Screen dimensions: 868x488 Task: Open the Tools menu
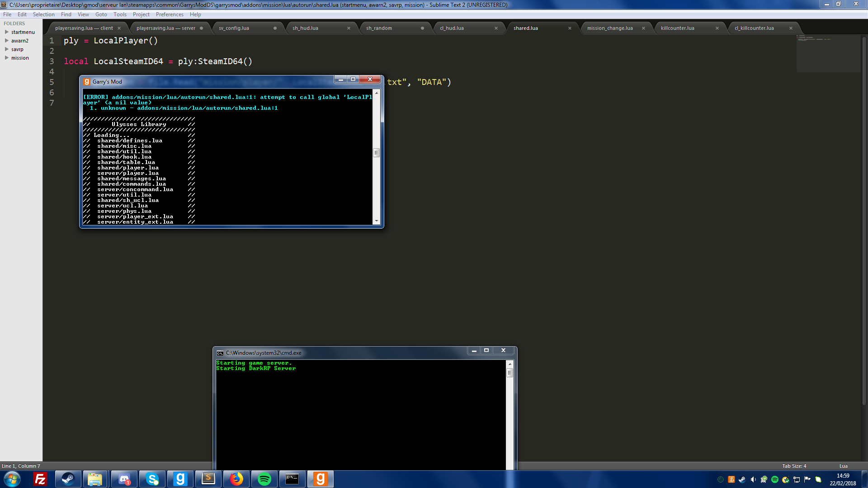120,14
